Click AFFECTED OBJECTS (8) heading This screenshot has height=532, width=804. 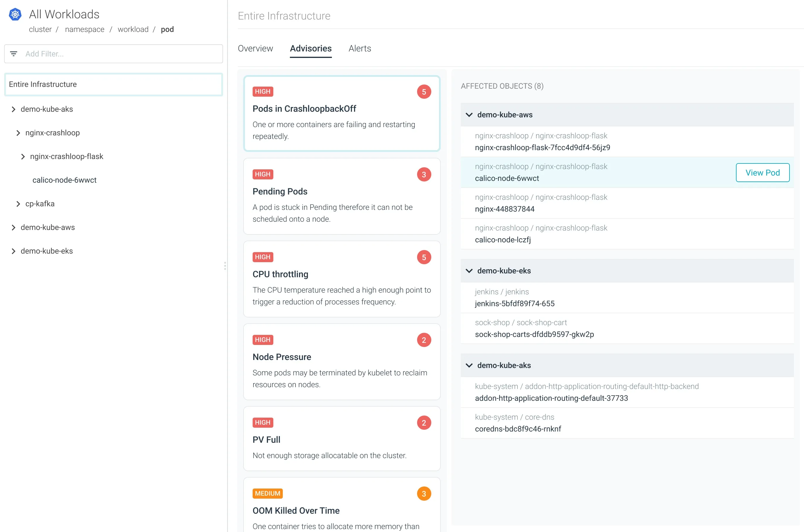point(502,86)
